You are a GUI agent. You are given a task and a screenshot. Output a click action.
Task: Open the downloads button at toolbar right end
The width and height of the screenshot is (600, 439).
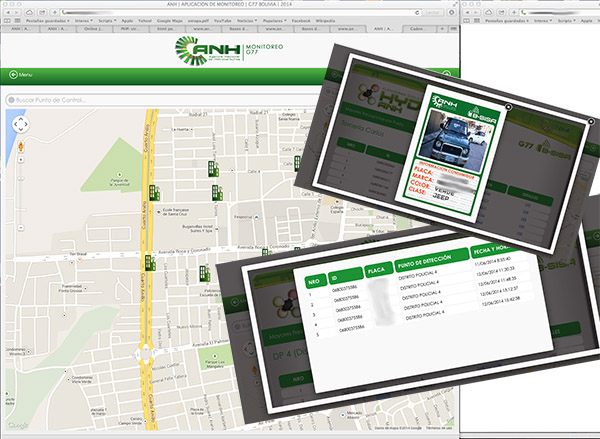tap(452, 12)
